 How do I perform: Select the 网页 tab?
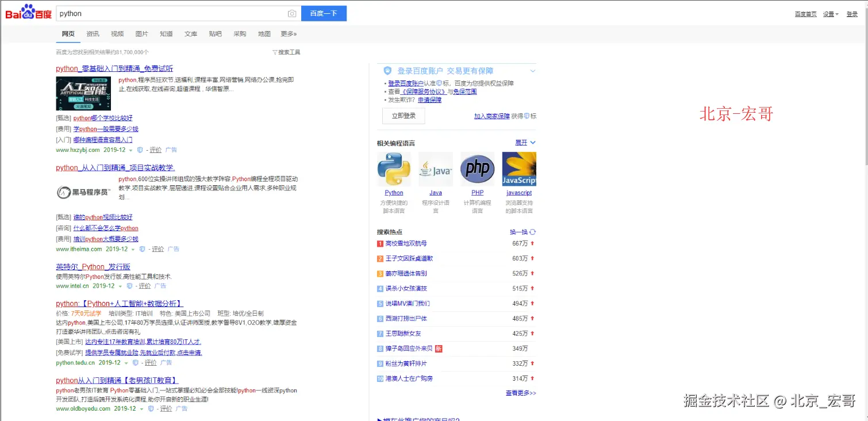[68, 34]
